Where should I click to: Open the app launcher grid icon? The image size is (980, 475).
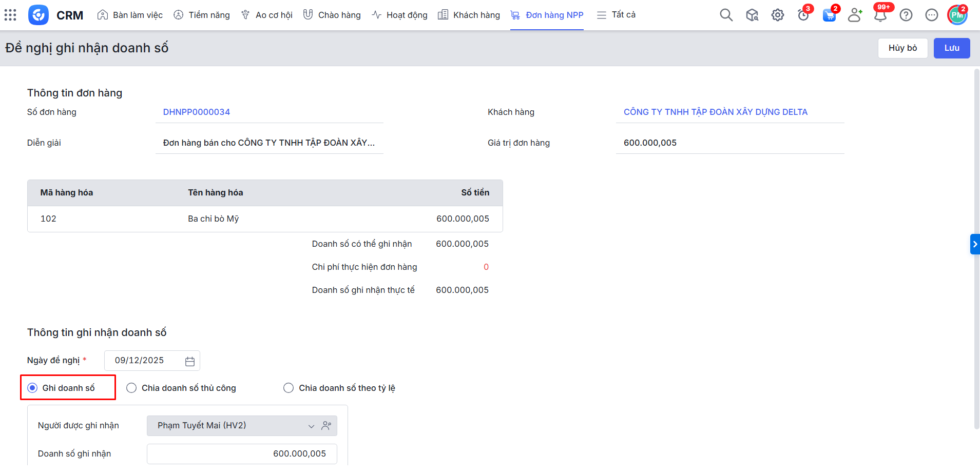[x=10, y=15]
